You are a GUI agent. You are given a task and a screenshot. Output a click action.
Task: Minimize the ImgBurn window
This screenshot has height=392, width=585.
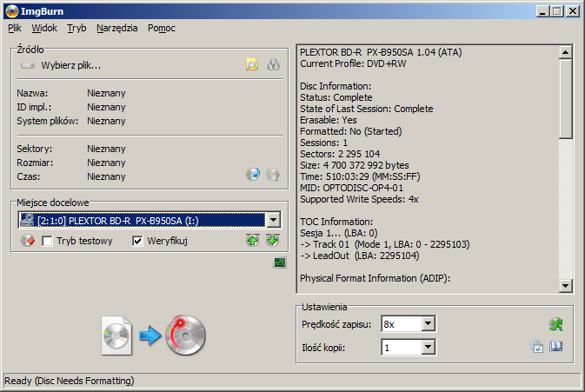[x=542, y=11]
